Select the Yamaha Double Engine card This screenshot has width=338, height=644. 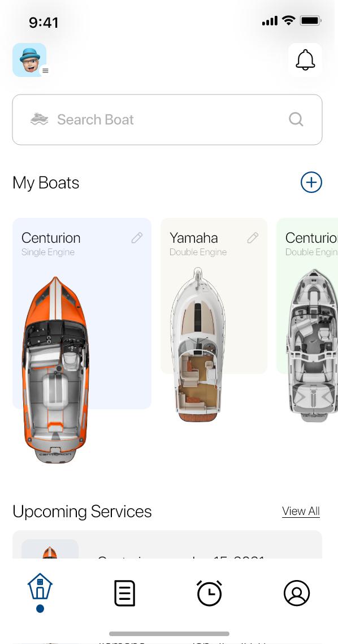click(214, 296)
